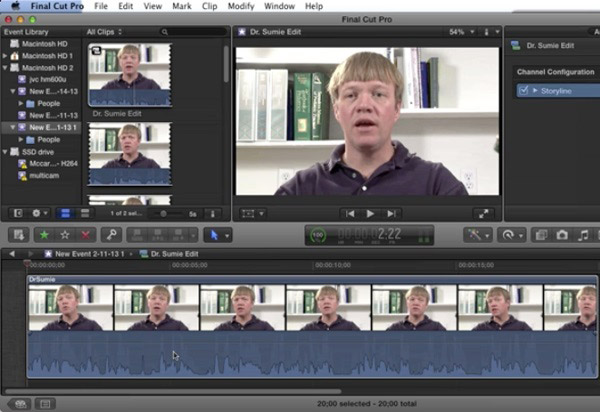Jump to previous edit in viewer
This screenshot has width=600, height=412.
point(350,213)
